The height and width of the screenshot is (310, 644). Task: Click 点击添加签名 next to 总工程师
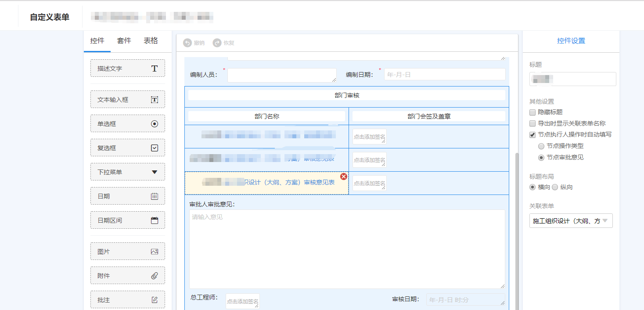click(x=242, y=301)
